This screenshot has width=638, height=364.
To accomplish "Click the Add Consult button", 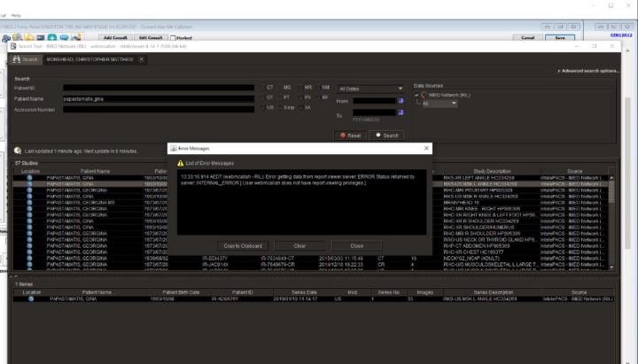I will pyautogui.click(x=115, y=38).
